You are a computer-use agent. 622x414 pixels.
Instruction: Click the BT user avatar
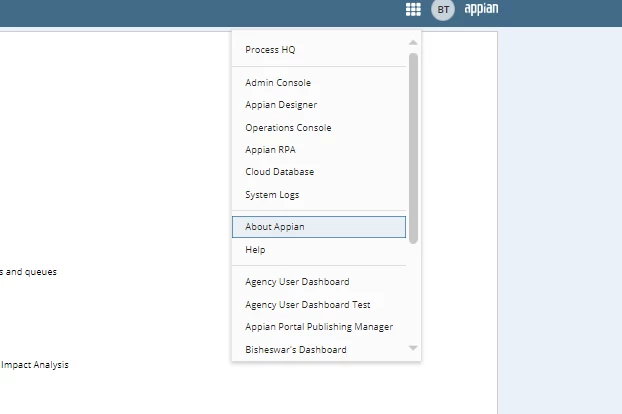pyautogui.click(x=443, y=9)
